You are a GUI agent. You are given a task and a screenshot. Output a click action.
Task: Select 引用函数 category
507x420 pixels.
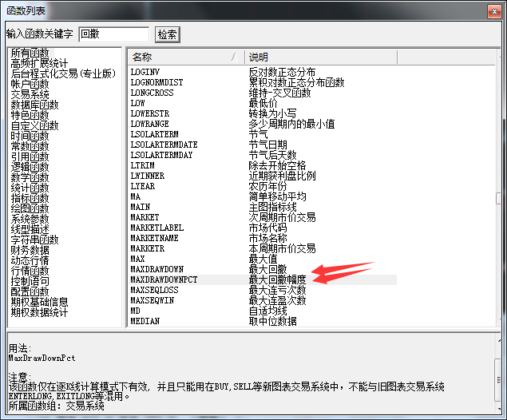[x=30, y=157]
